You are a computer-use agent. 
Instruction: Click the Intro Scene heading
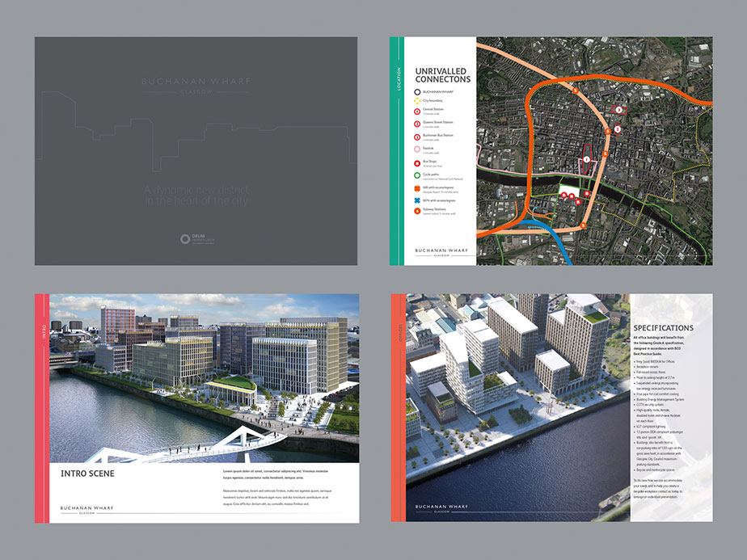pyautogui.click(x=87, y=473)
